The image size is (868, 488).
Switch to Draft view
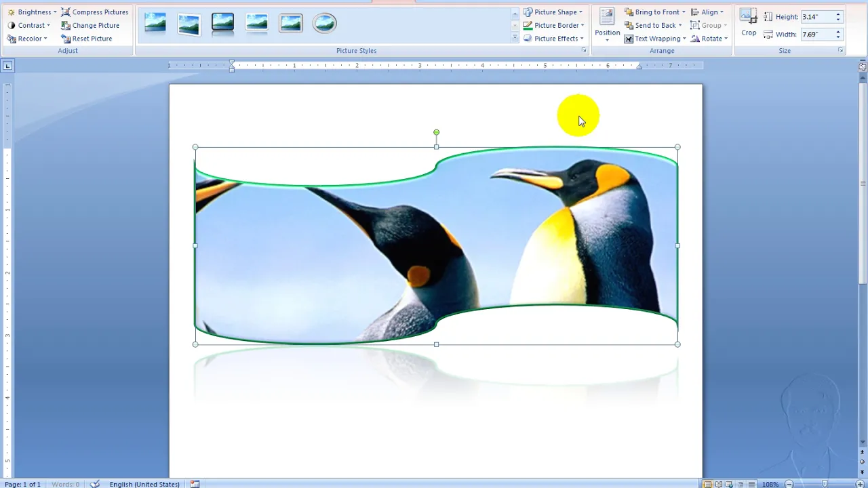[x=751, y=484]
